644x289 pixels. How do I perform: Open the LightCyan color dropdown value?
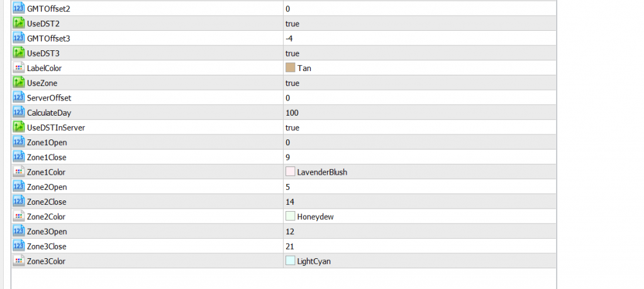pyautogui.click(x=419, y=261)
